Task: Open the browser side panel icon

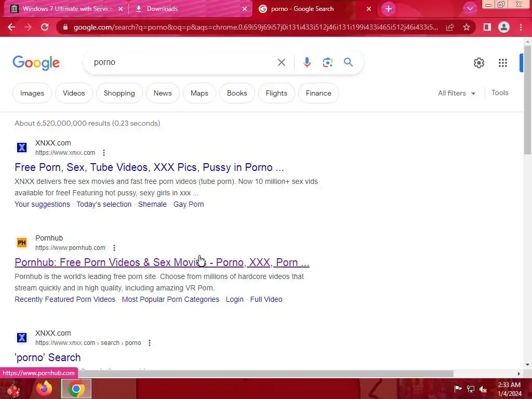Action: pos(487,27)
